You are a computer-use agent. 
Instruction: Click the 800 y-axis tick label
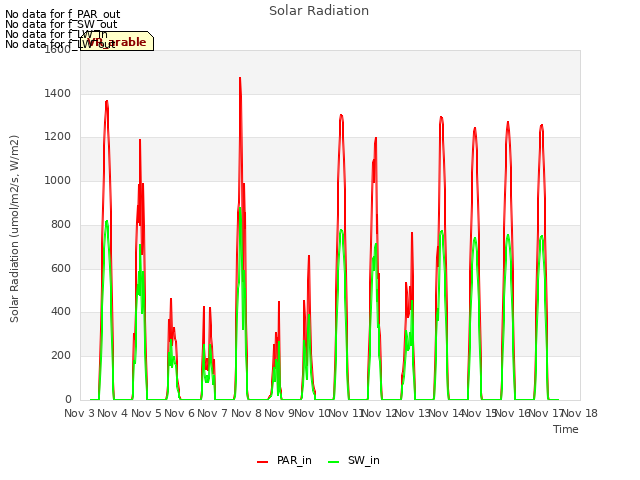pyautogui.click(x=61, y=224)
